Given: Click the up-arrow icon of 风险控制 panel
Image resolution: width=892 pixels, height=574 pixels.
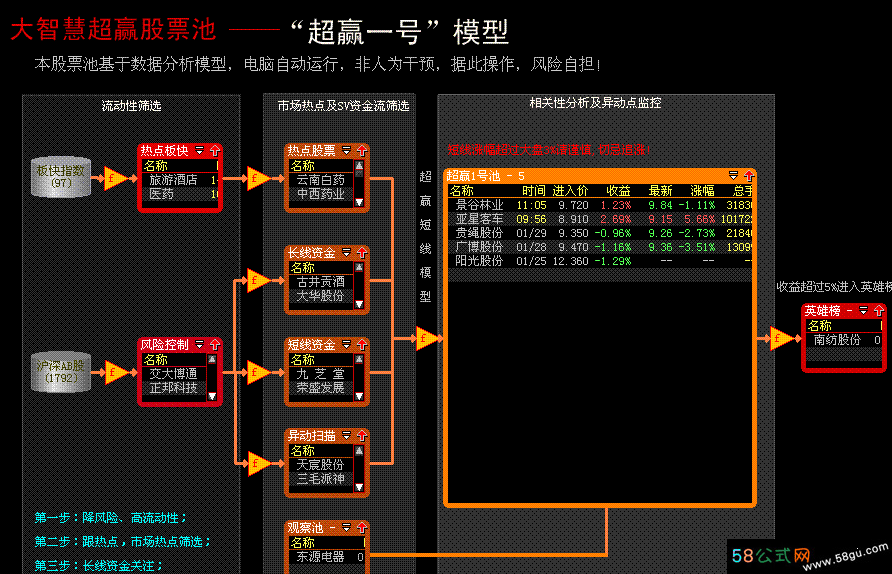Looking at the screenshot, I should (215, 345).
